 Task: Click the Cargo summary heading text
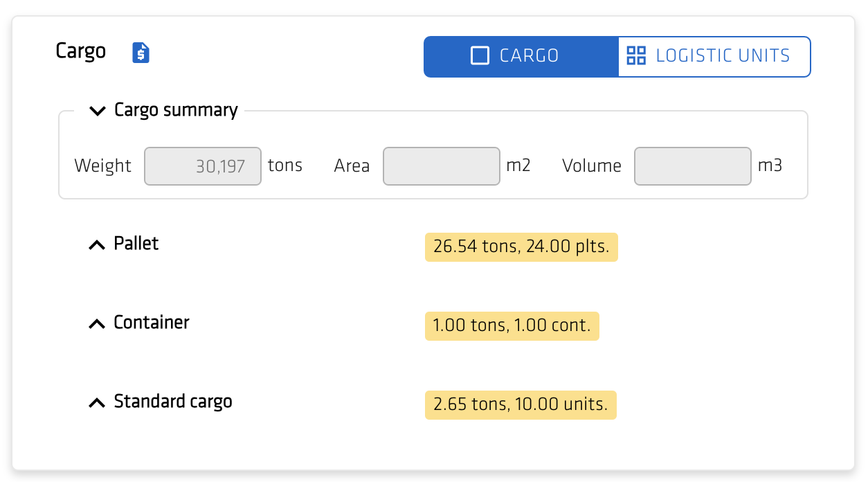[x=176, y=110]
